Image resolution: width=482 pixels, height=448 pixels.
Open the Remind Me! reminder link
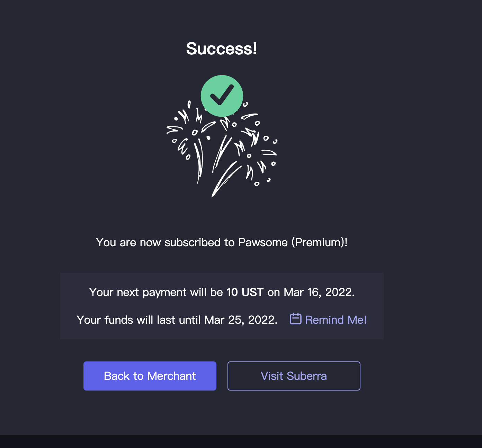[x=336, y=320]
